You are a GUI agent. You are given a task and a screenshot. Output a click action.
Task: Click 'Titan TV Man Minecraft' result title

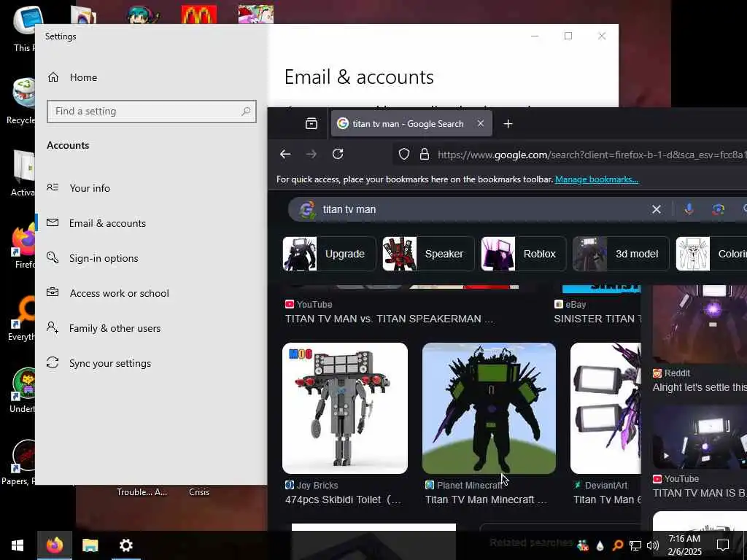pyautogui.click(x=486, y=499)
